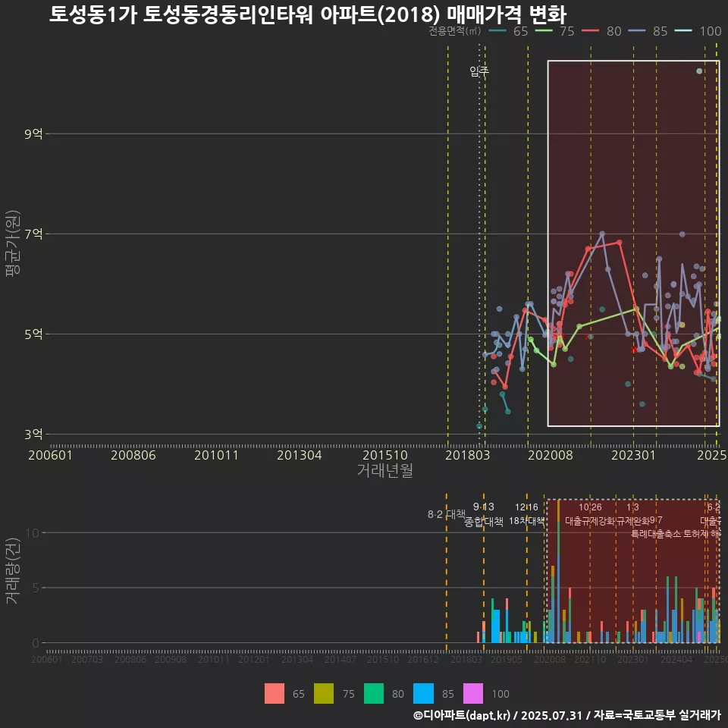Click the tallest volume bar near 202008
The width and height of the screenshot is (728, 728).
pyautogui.click(x=558, y=572)
